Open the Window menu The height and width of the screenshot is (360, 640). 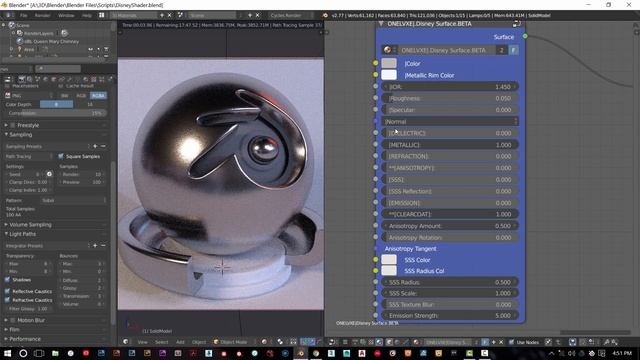coord(66,15)
